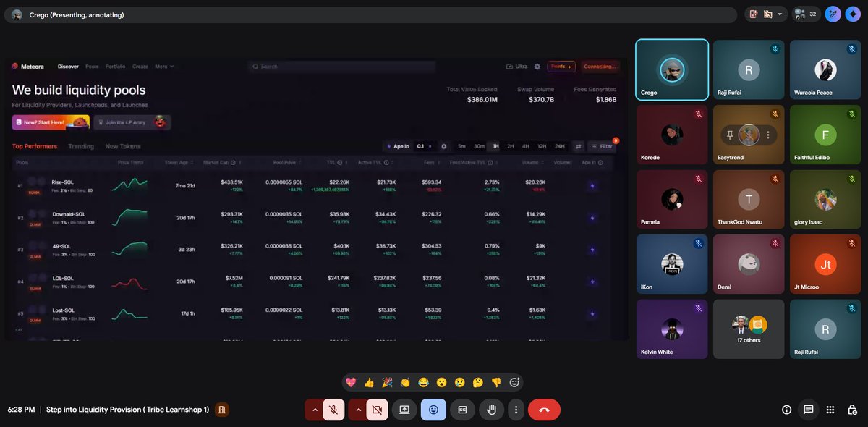Click Join the LP Army button
This screenshot has width=868, height=427.
click(x=132, y=122)
